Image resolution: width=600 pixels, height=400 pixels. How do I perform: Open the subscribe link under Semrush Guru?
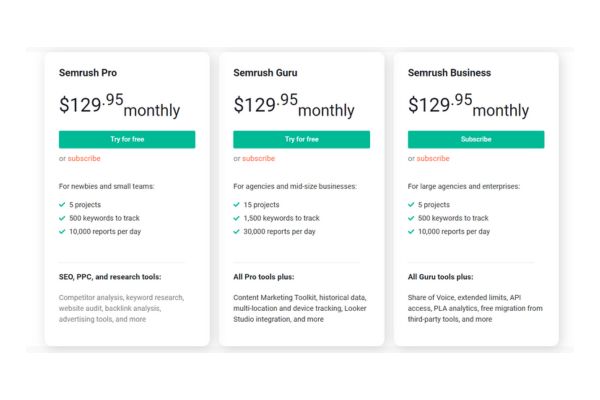point(259,158)
